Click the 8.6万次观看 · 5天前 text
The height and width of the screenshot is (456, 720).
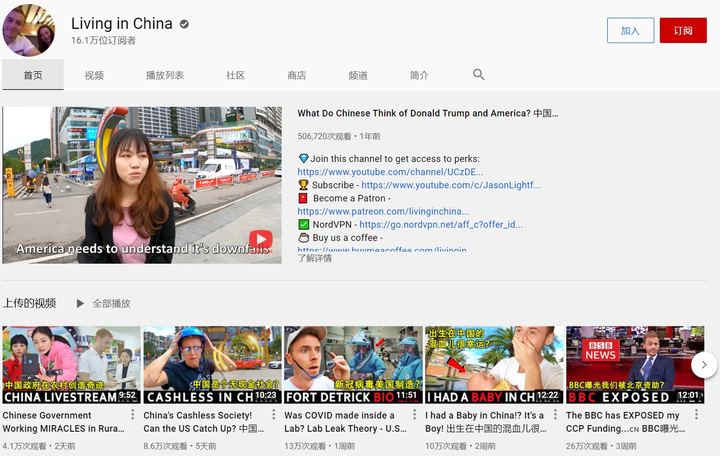[180, 446]
